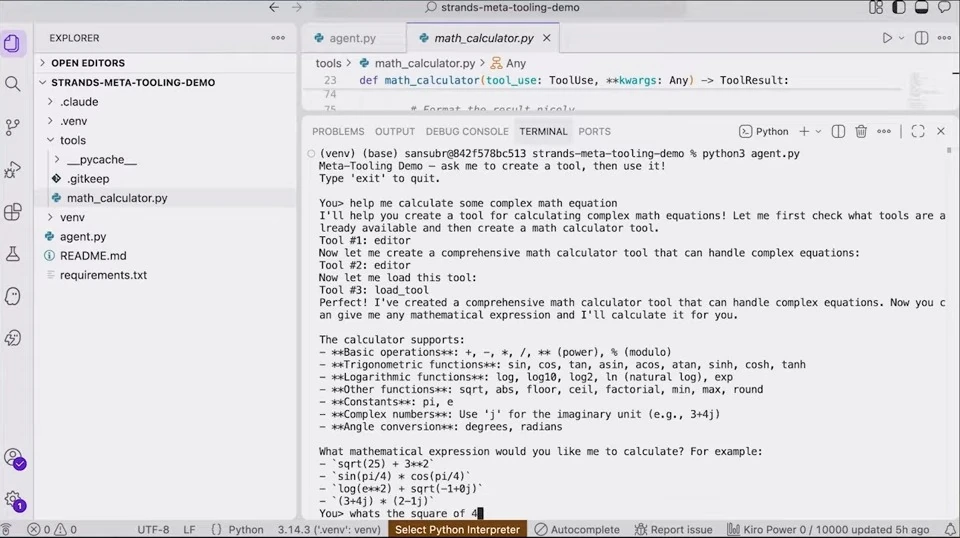Image resolution: width=960 pixels, height=538 pixels.
Task: Click tools breadcrumb segment
Action: (328, 63)
